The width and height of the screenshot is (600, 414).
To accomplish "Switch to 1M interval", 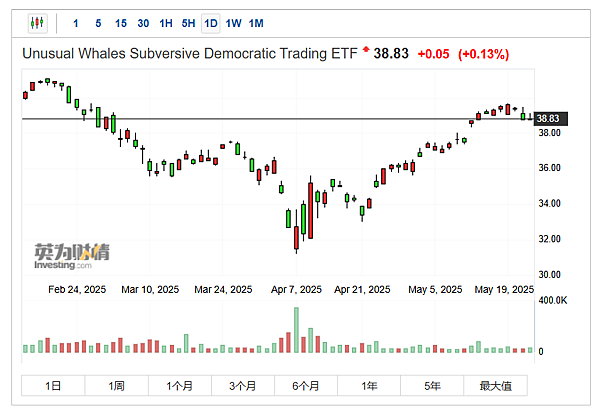I will (x=256, y=24).
